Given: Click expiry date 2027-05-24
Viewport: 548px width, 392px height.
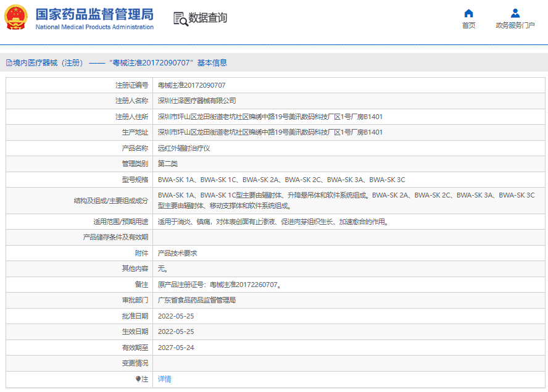Looking at the screenshot, I should (176, 348).
